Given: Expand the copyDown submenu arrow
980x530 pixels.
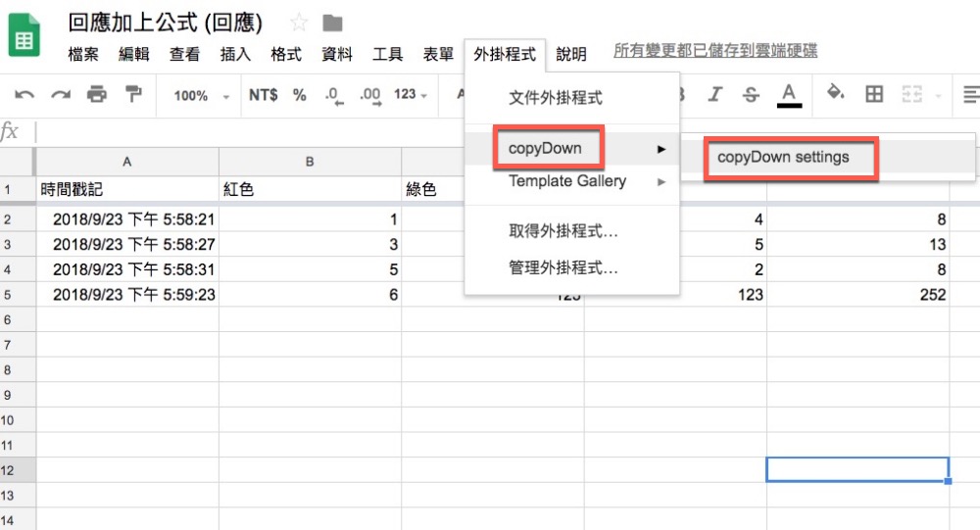Looking at the screenshot, I should point(661,149).
